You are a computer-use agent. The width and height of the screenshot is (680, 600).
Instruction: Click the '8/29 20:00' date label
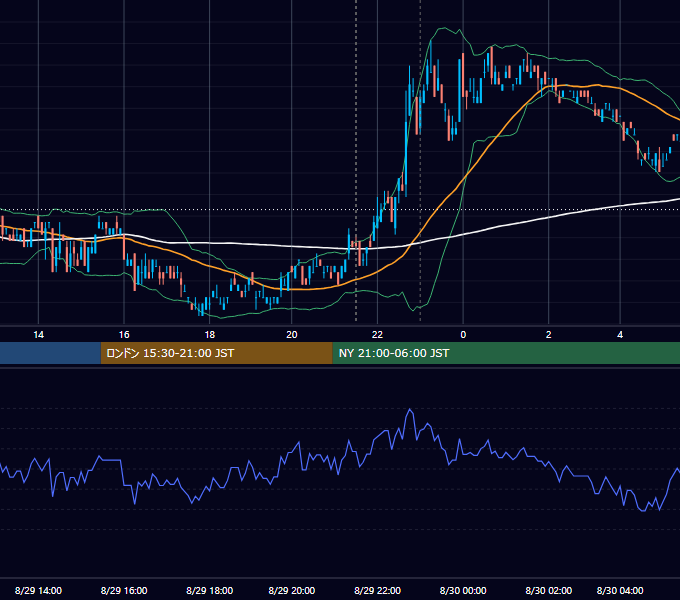(x=291, y=590)
